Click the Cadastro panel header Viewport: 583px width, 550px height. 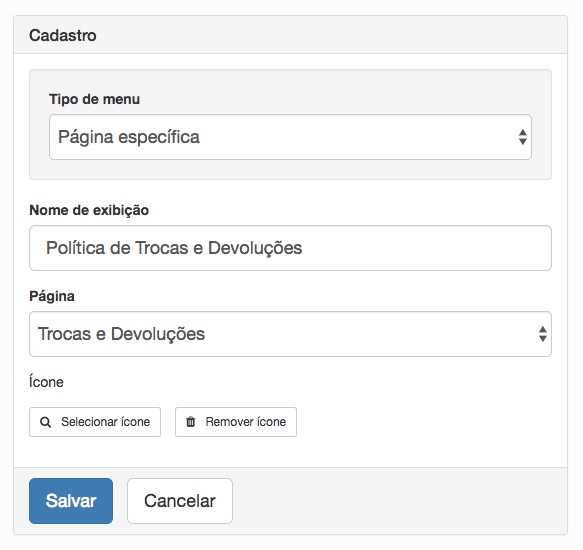coord(290,35)
